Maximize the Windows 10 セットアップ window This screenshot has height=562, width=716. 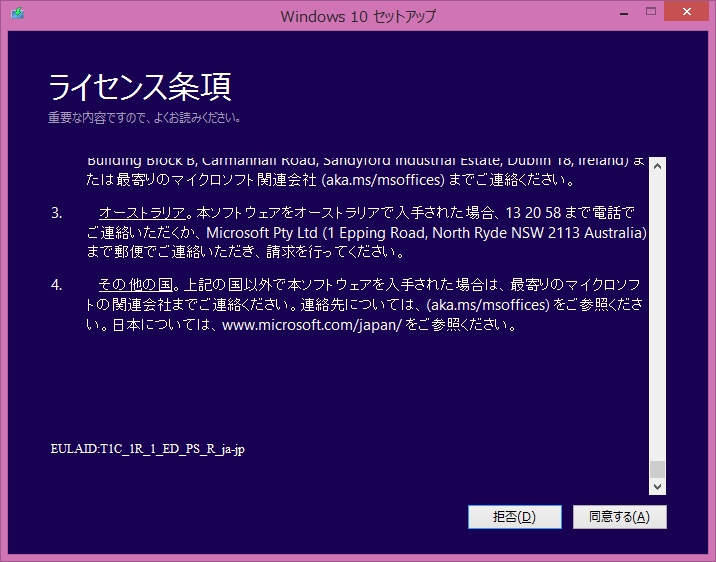[651, 11]
